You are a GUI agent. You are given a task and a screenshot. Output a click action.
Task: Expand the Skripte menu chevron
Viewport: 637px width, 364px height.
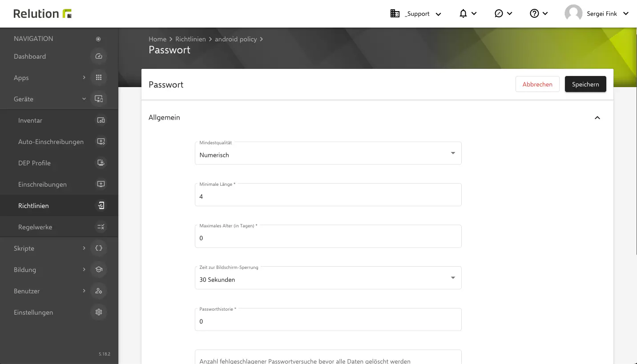tap(84, 248)
